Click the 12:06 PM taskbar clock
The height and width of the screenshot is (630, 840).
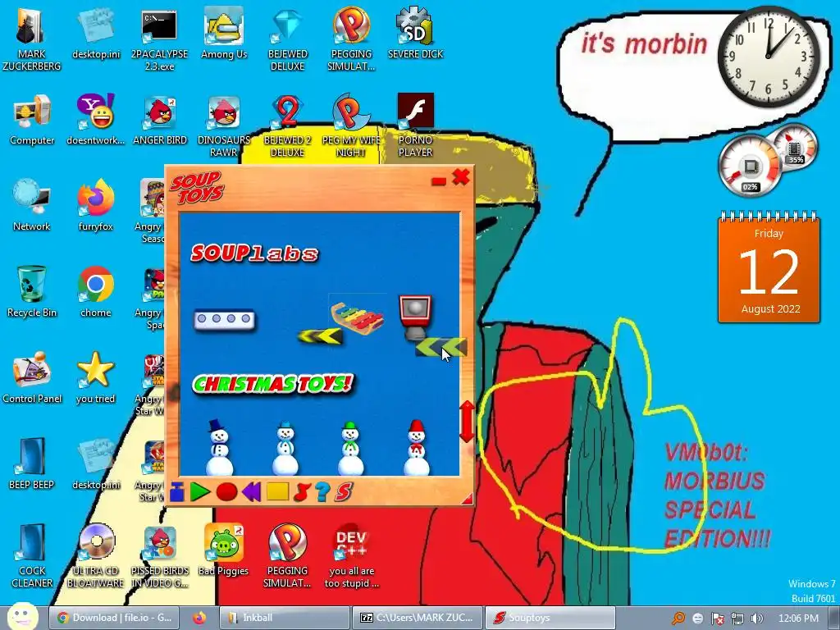coord(798,619)
